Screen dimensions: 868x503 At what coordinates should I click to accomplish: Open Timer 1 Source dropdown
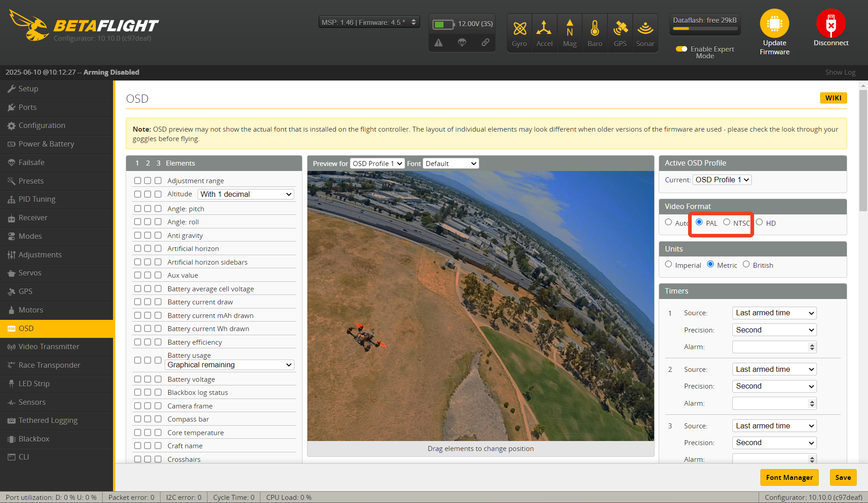click(774, 313)
